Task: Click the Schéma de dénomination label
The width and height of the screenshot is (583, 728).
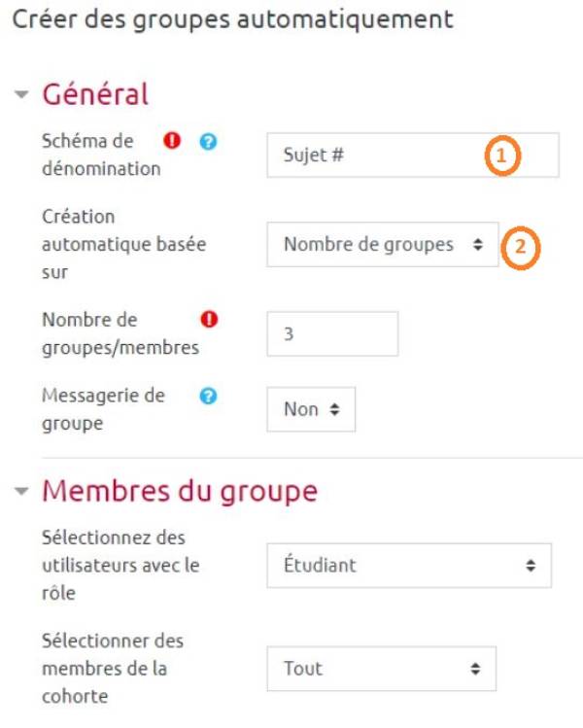Action: coord(101,155)
